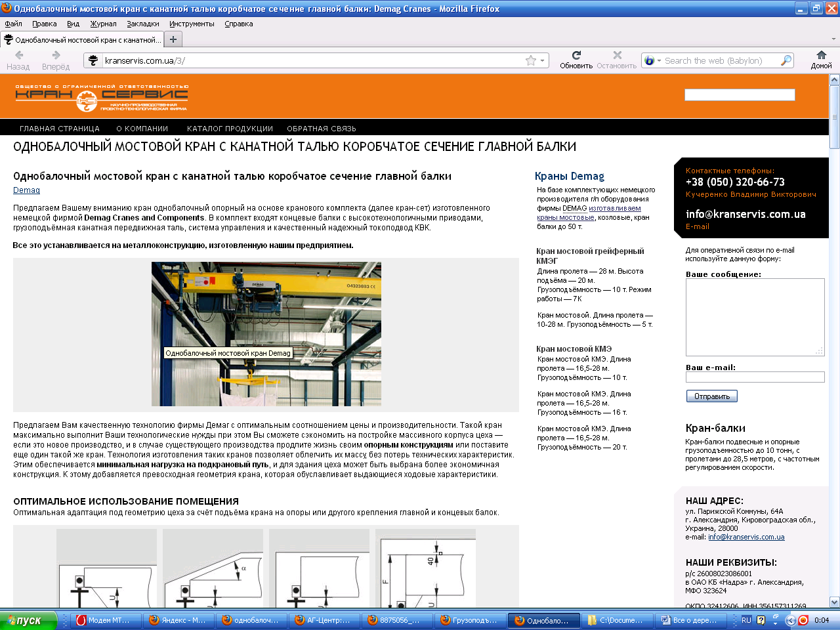Click the red circular tray icon
Viewport: 840px width, 630px height.
pos(803,620)
